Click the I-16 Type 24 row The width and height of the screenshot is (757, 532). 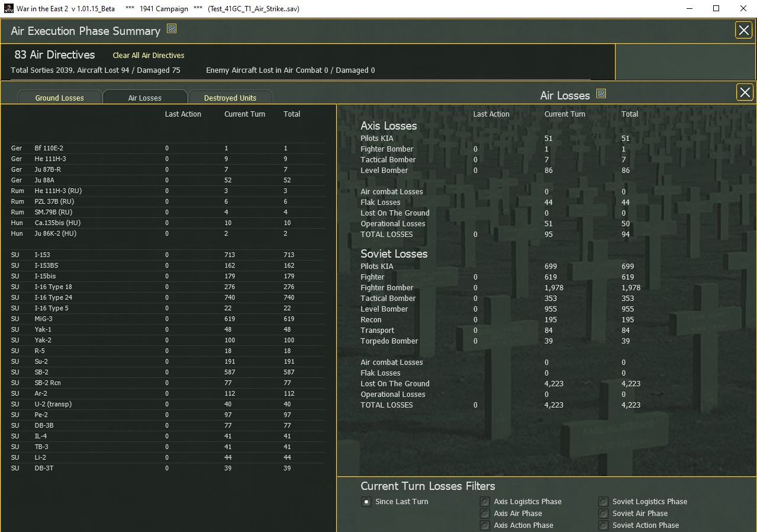(x=167, y=298)
